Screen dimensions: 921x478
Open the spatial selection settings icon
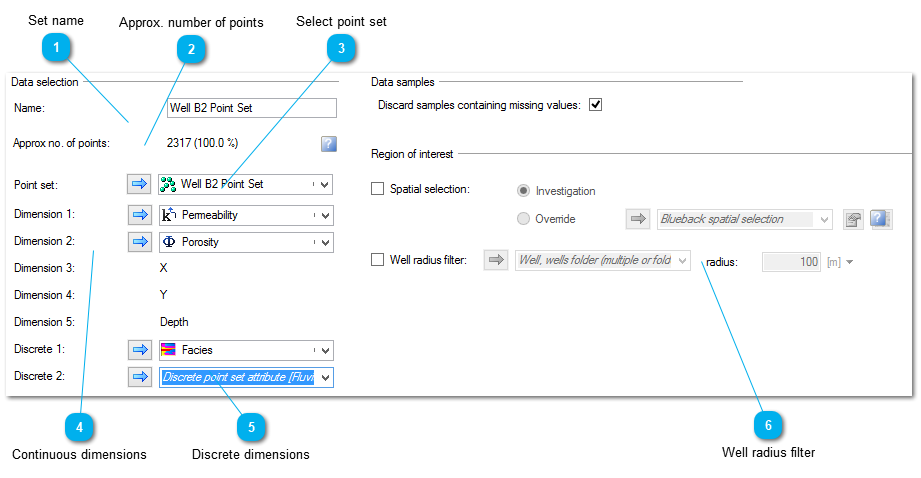point(853,220)
